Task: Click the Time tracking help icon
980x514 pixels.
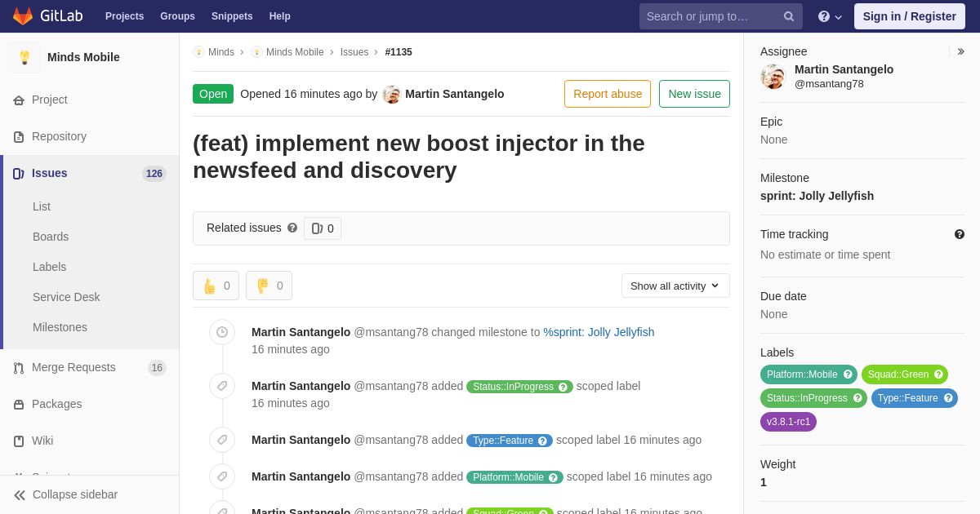Action: pyautogui.click(x=960, y=234)
